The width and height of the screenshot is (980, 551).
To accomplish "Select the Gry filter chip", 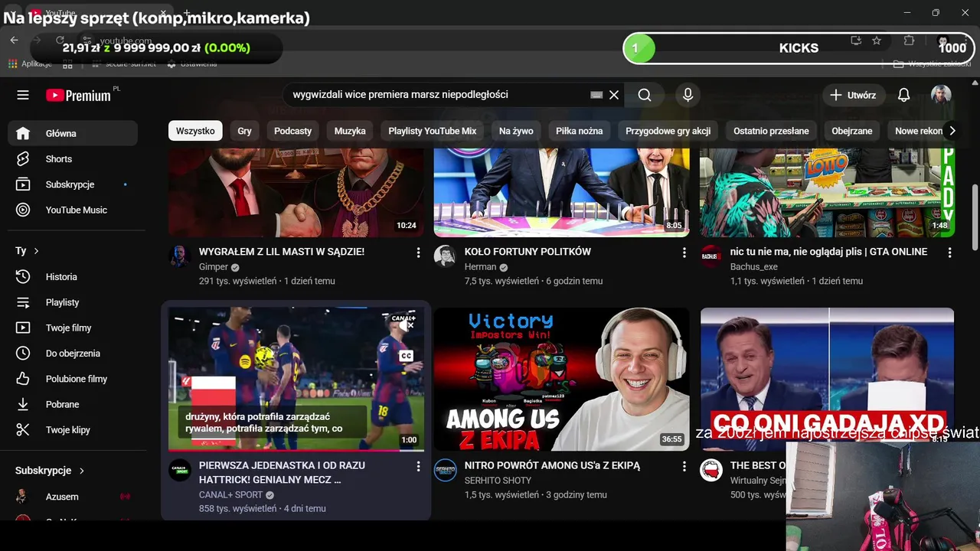I will pyautogui.click(x=244, y=131).
